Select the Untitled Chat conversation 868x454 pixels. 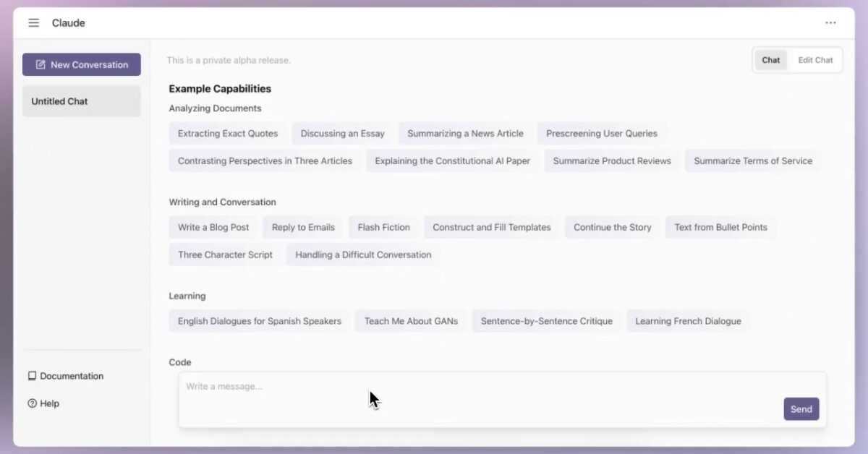click(82, 101)
